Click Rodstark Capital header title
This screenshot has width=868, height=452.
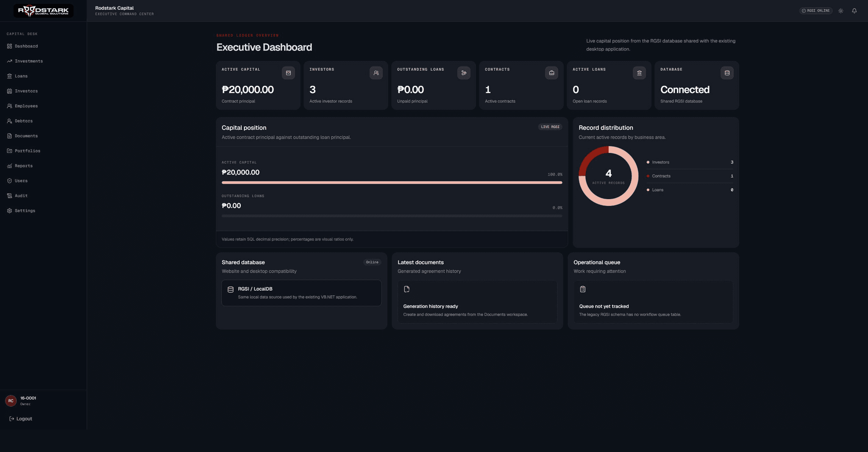[x=114, y=8]
